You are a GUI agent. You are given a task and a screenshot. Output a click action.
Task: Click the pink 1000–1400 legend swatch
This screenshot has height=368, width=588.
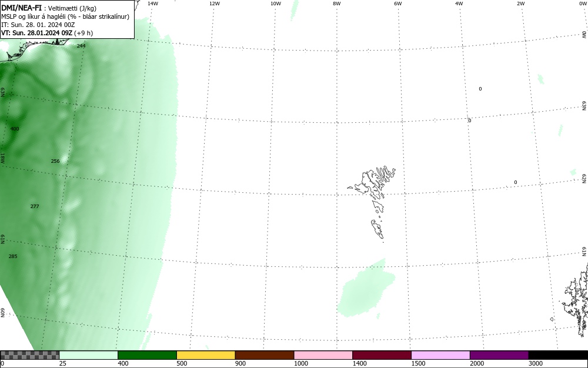[x=323, y=355]
